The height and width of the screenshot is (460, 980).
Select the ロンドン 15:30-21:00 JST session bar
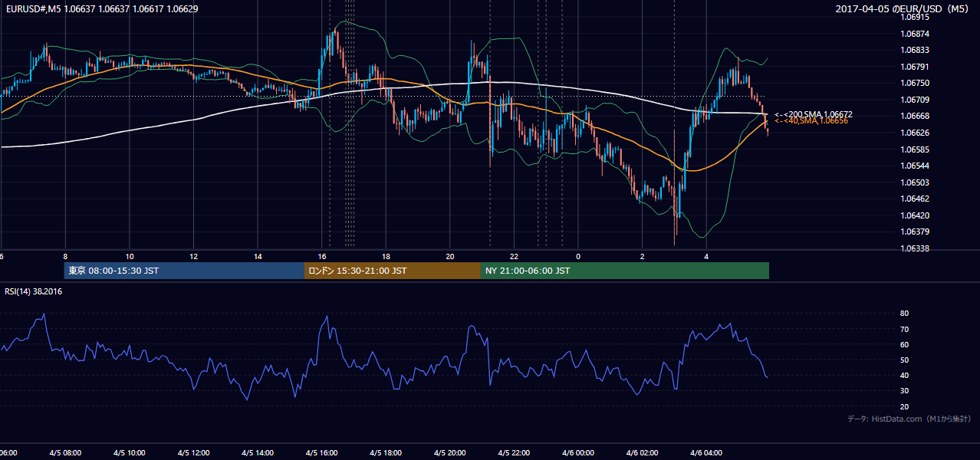coord(393,271)
